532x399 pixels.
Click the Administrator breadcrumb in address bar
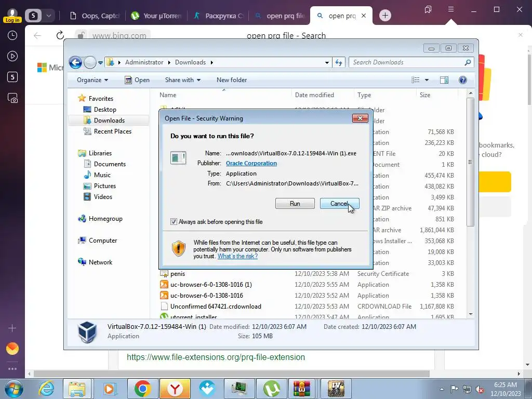tap(144, 62)
